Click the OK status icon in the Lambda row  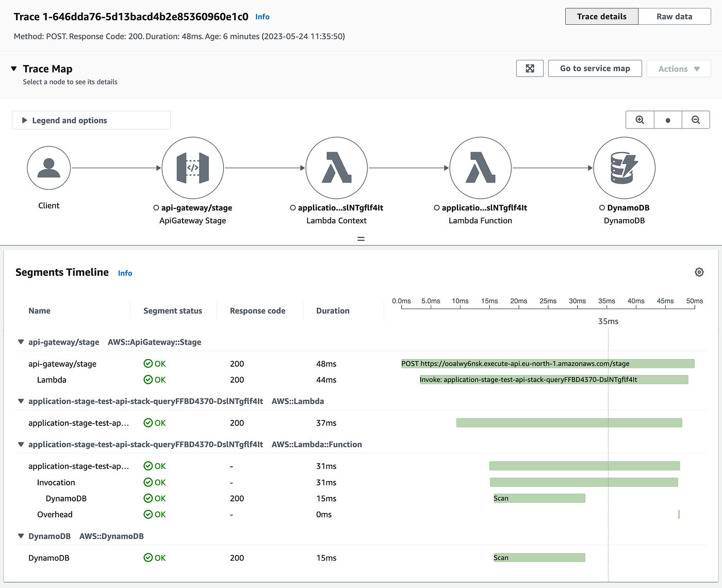coord(148,380)
